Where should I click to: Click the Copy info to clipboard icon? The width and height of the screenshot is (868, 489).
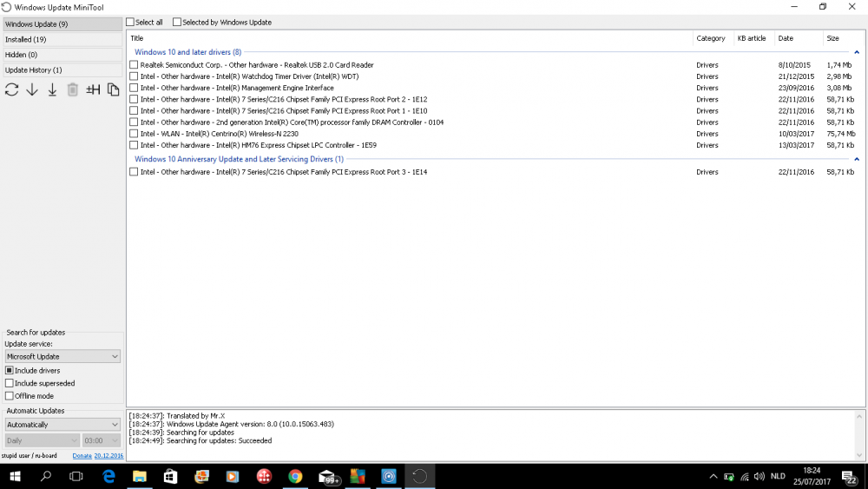point(113,89)
